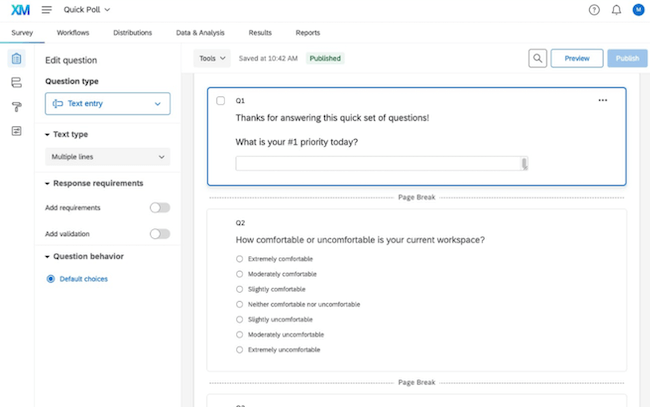The width and height of the screenshot is (650, 407).
Task: Open the user account avatar
Action: point(638,10)
